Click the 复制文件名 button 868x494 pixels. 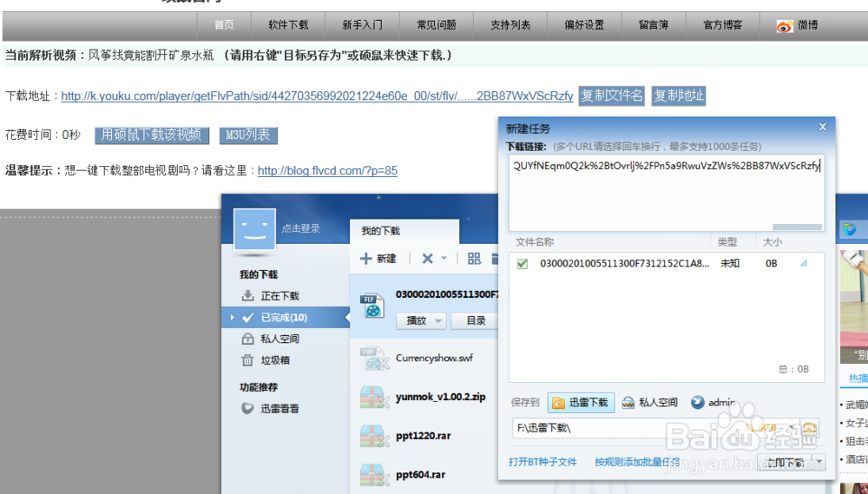click(x=612, y=96)
